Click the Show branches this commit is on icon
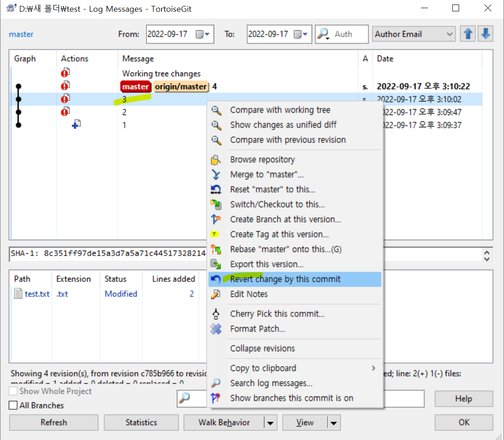This screenshot has width=504, height=440. [x=216, y=398]
